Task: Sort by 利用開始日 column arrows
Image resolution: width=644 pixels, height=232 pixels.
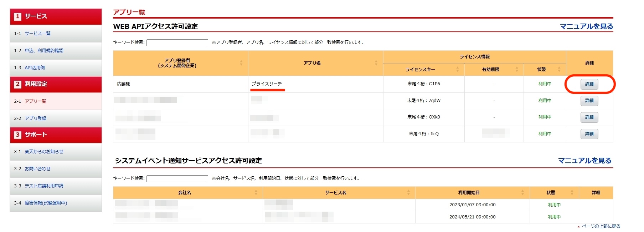Action: point(522,193)
